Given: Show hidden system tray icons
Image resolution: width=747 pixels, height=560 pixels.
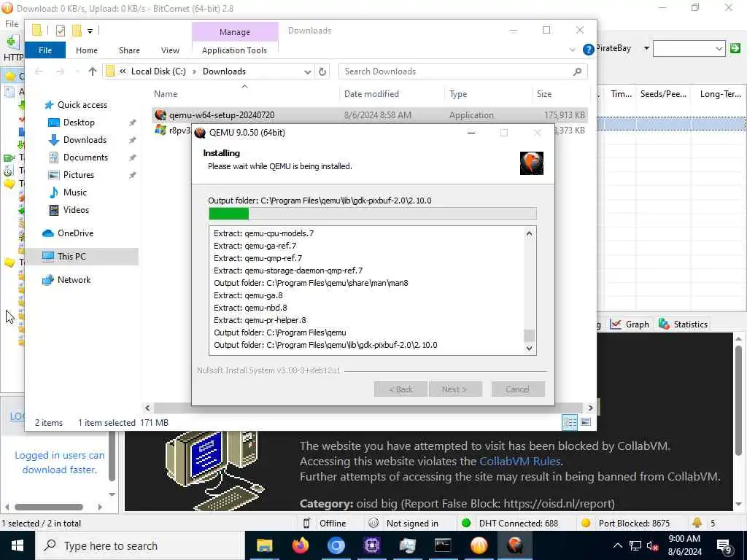Looking at the screenshot, I should coord(617,545).
